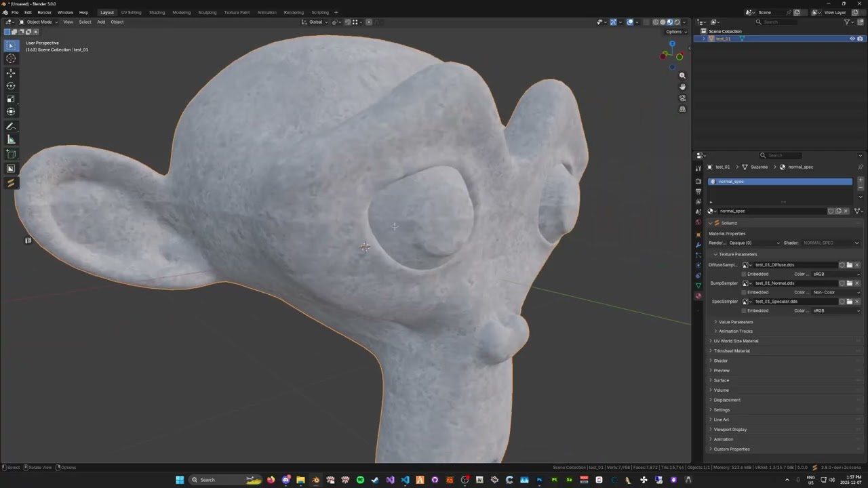Expand the Surface panel
868x488 pixels.
(719, 380)
